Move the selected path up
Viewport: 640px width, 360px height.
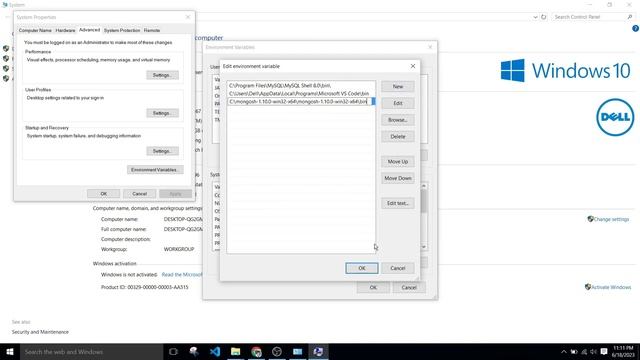[398, 162]
